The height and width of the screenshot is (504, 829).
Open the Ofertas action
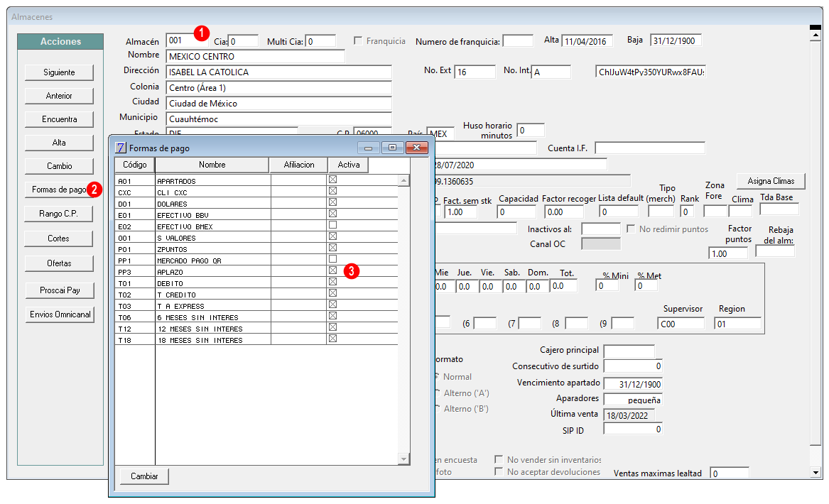pyautogui.click(x=59, y=263)
